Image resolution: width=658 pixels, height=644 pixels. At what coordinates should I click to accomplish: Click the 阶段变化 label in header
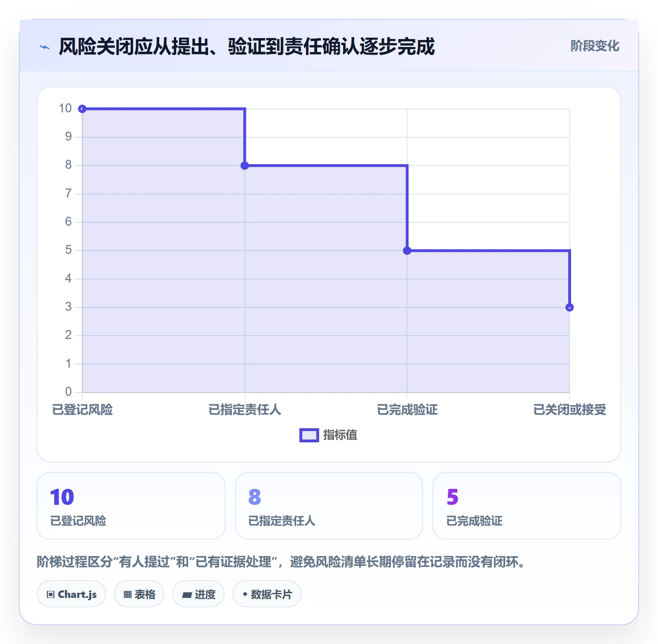[595, 46]
